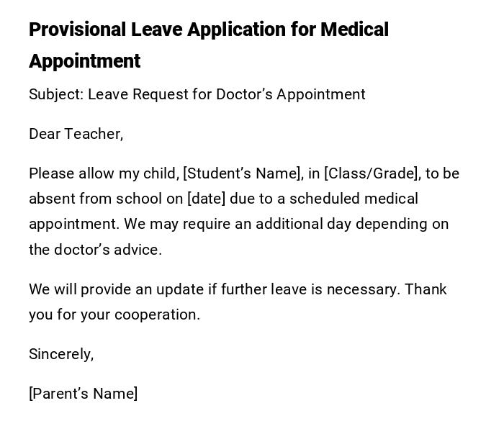
Task: Click "the doctor's advice." text
Action: [x=95, y=250]
